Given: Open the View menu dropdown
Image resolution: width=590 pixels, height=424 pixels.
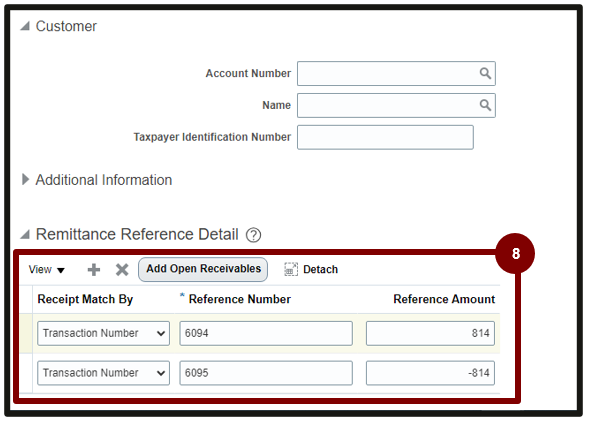Looking at the screenshot, I should (x=47, y=270).
